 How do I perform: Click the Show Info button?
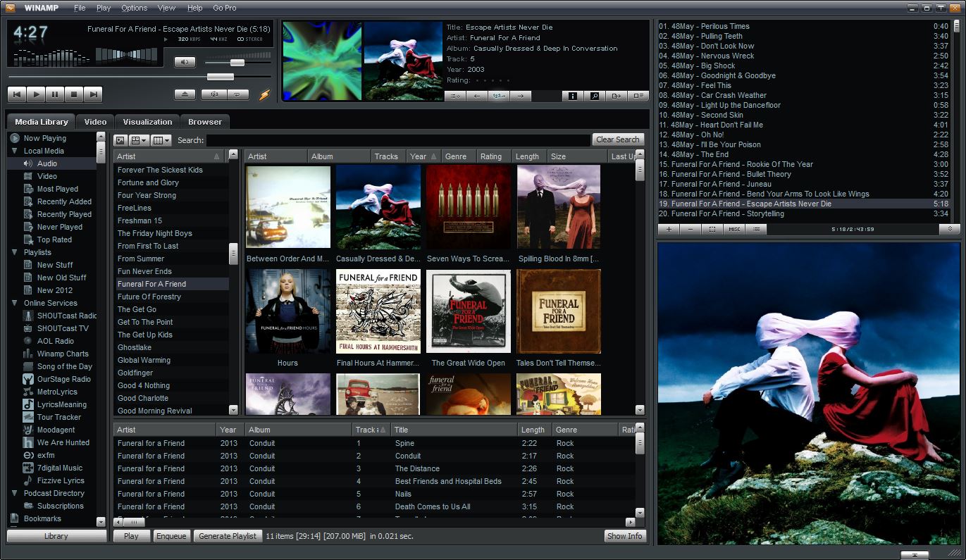(625, 536)
